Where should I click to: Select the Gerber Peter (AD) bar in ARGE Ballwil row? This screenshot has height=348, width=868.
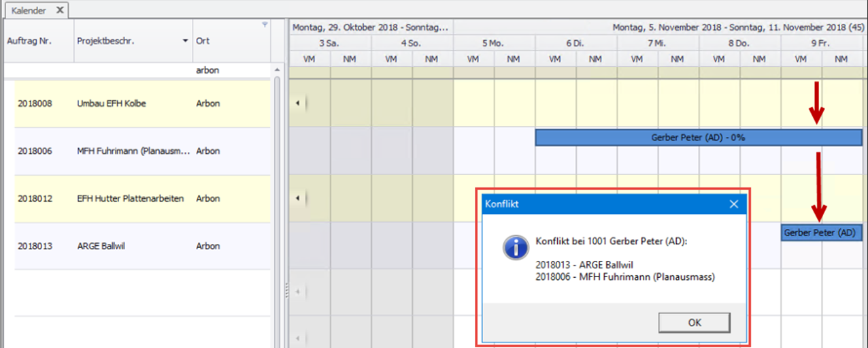pos(822,232)
